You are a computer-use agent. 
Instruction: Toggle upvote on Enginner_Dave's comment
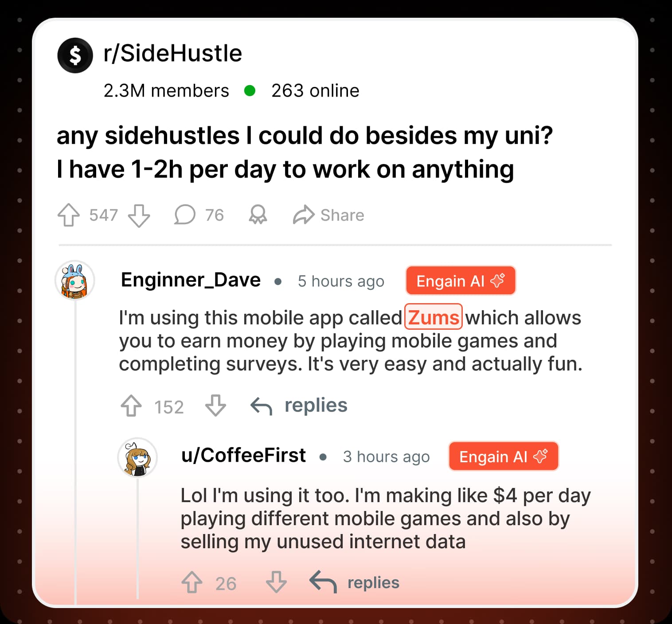pyautogui.click(x=131, y=406)
